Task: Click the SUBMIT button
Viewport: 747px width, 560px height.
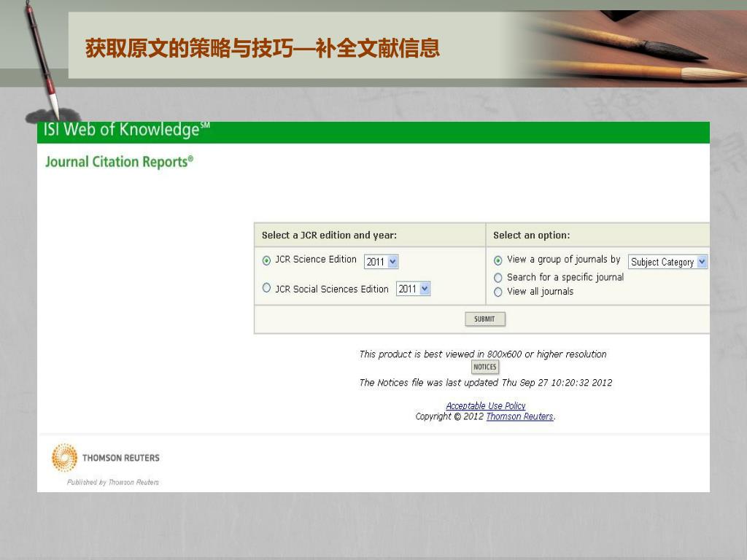Action: pyautogui.click(x=485, y=319)
